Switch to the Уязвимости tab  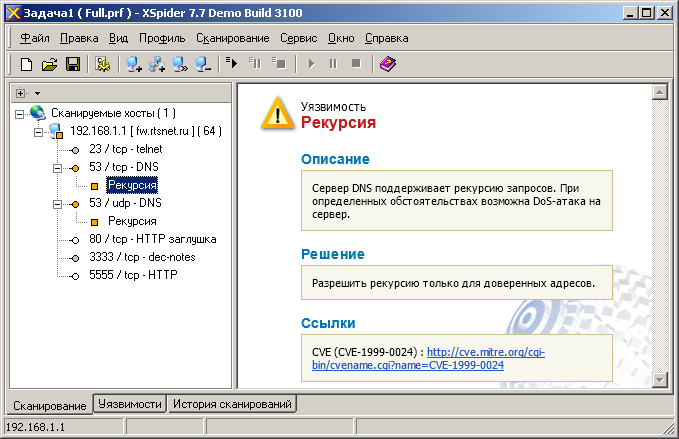click(130, 404)
